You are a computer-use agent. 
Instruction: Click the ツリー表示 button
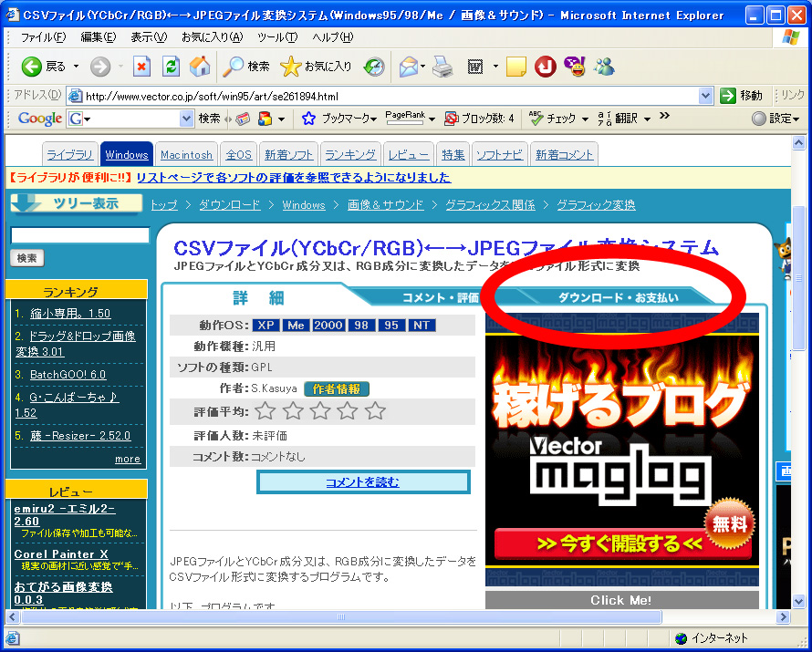point(76,203)
